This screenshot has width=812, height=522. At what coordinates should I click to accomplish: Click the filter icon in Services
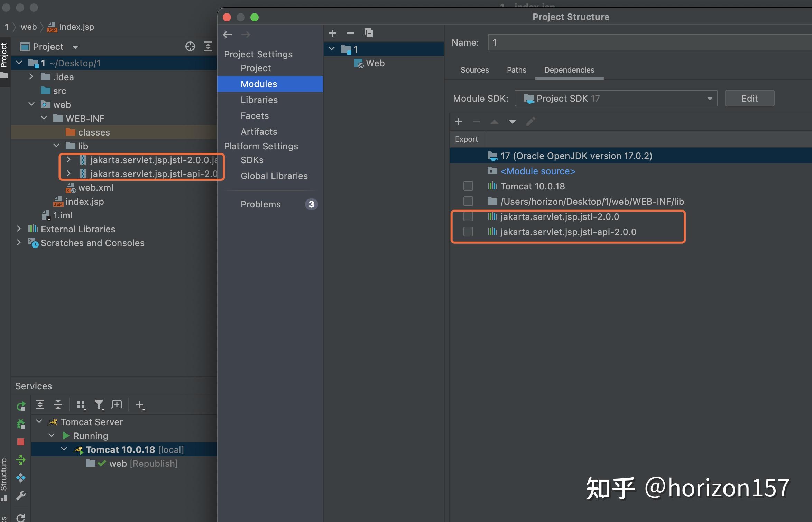tap(99, 405)
